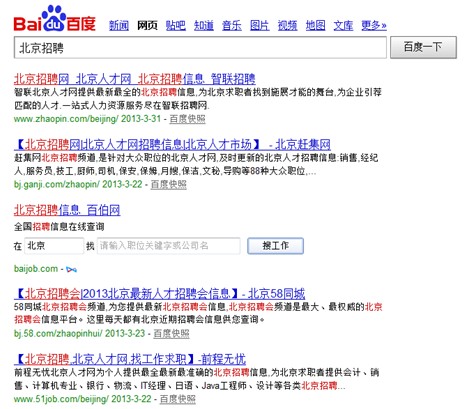Open the 智联招聘 result title link
Viewport: 469px width, 409px height.
135,79
